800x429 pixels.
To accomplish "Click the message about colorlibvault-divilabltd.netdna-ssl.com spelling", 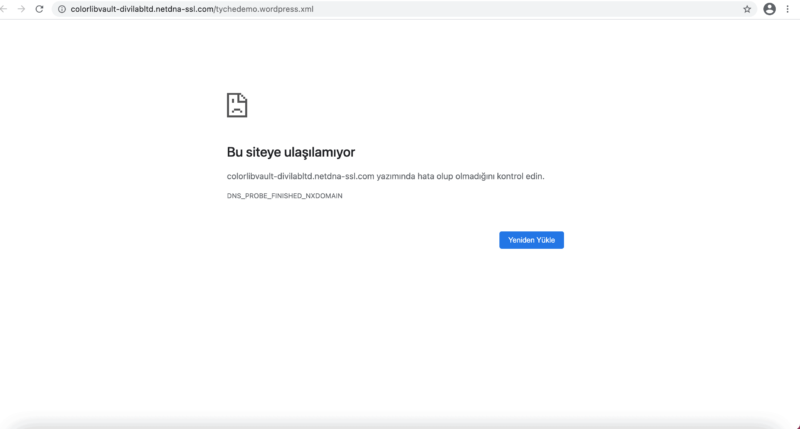I will (386, 176).
